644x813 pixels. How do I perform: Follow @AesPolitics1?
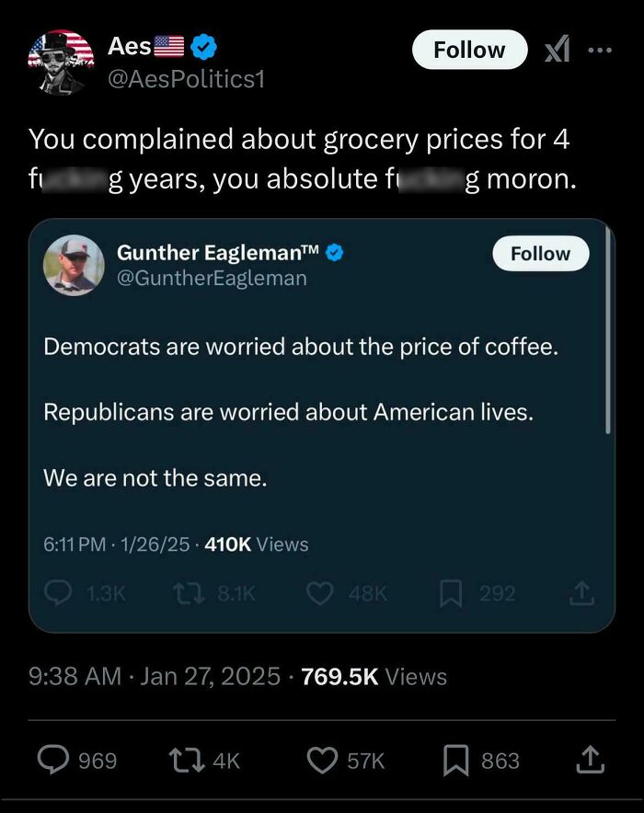468,50
